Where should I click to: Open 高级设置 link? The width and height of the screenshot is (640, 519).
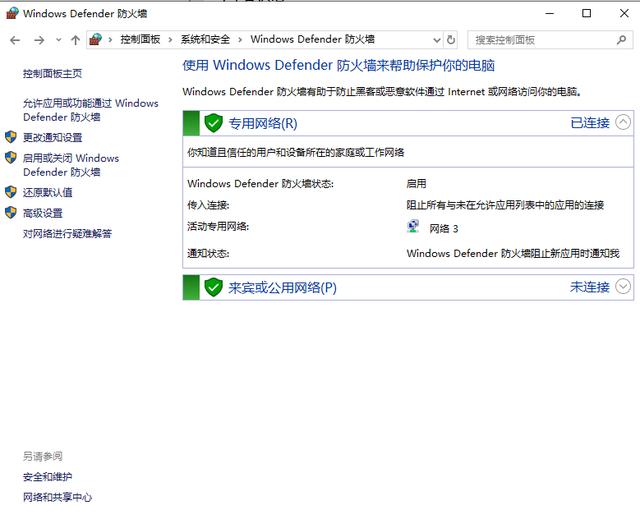point(43,213)
